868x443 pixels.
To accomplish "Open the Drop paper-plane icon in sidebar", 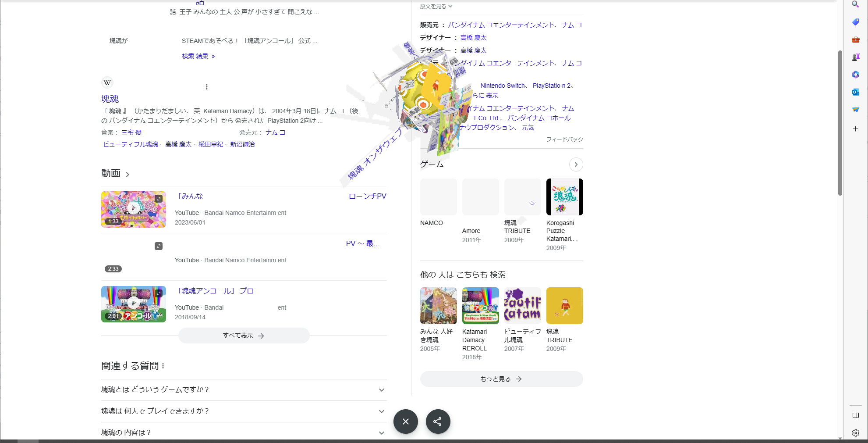I will 855,110.
